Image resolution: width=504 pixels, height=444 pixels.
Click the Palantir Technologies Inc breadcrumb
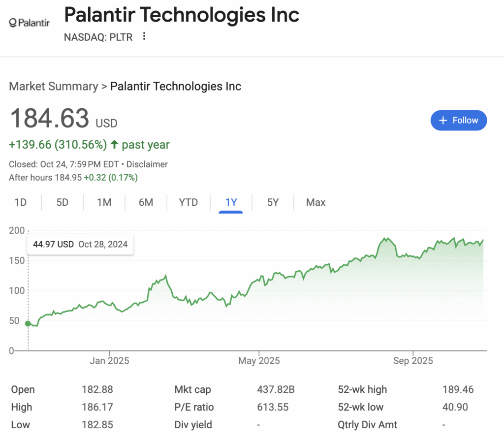click(176, 86)
